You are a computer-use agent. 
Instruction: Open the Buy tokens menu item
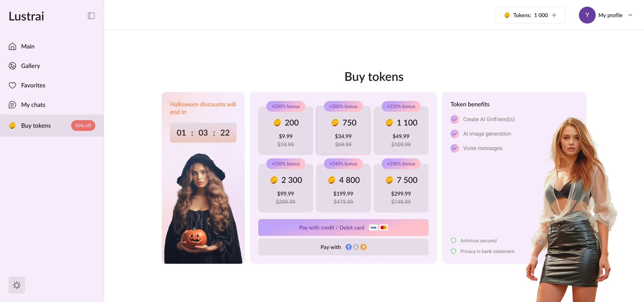(x=36, y=125)
